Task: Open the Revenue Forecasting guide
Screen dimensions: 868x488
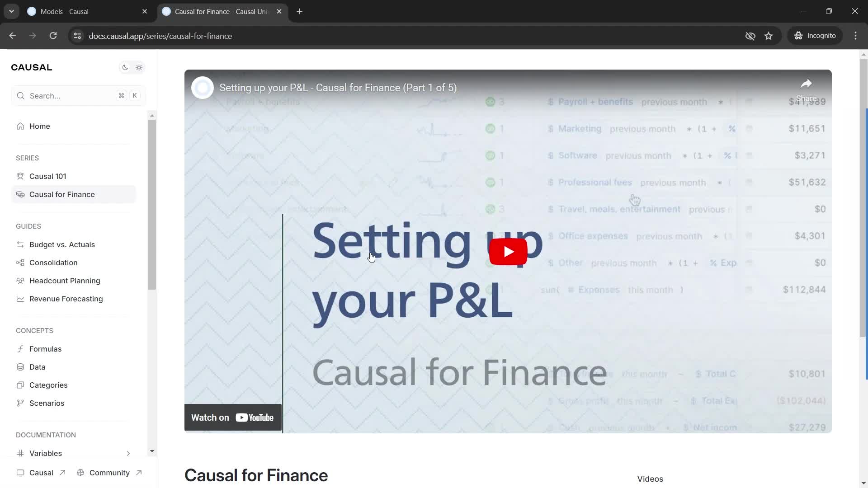Action: point(66,299)
